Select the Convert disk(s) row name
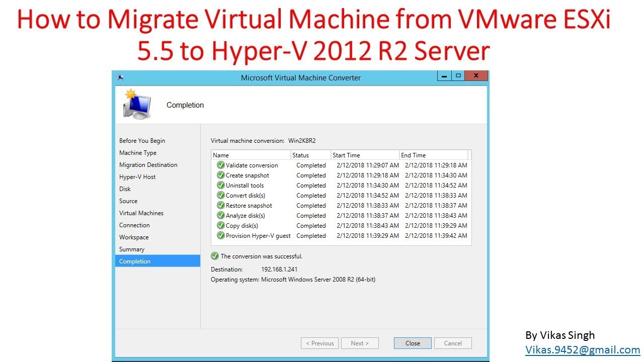 246,196
